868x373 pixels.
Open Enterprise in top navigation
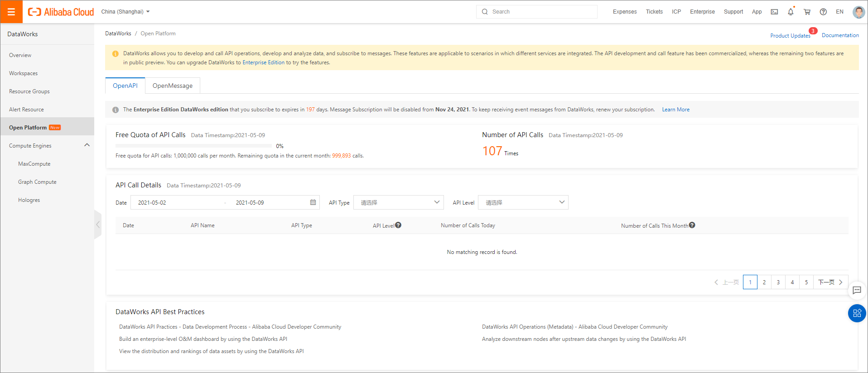point(702,12)
